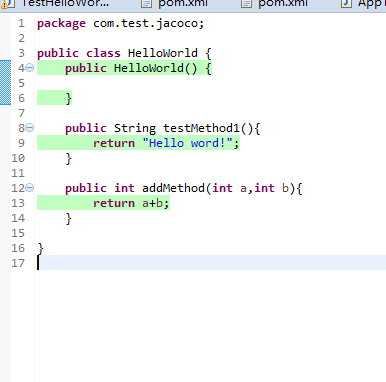This screenshot has height=382, width=386.
Task: Click the 'return' keyword on line 13
Action: [114, 203]
